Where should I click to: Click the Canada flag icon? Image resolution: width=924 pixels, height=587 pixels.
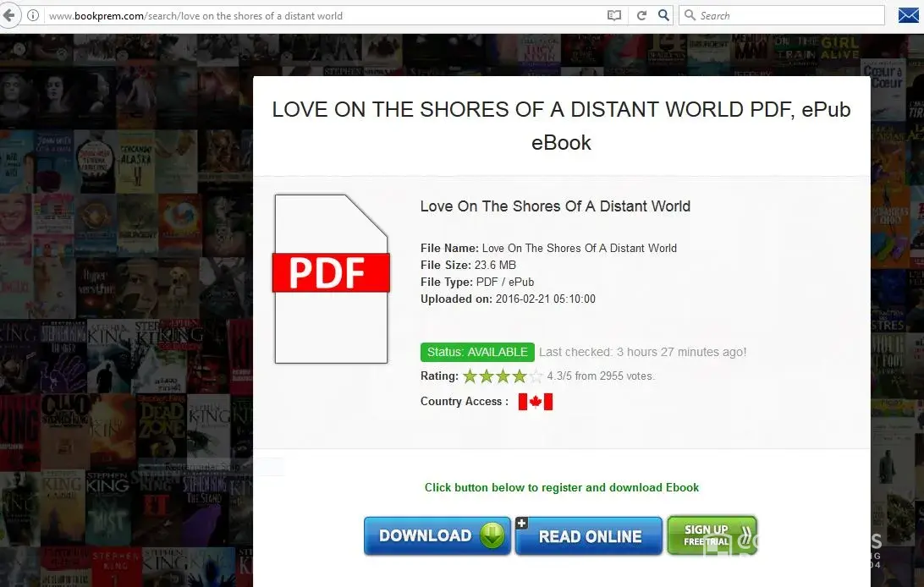(x=535, y=402)
